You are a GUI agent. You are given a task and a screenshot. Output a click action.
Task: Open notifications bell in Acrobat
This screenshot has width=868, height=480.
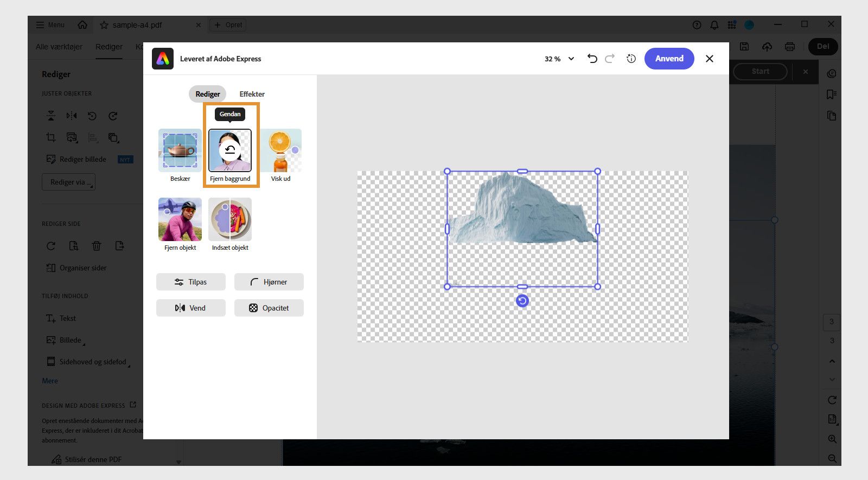(x=714, y=25)
